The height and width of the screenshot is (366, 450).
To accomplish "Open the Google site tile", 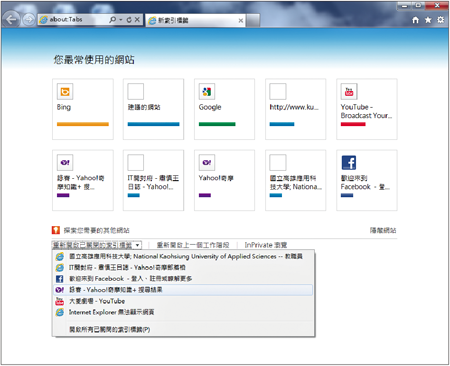I will pyautogui.click(x=224, y=109).
